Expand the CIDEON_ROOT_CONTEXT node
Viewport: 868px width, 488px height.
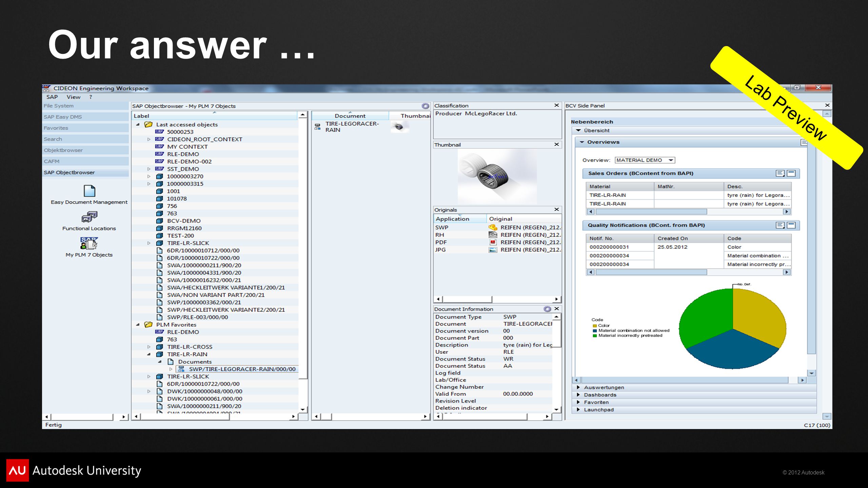click(x=149, y=139)
